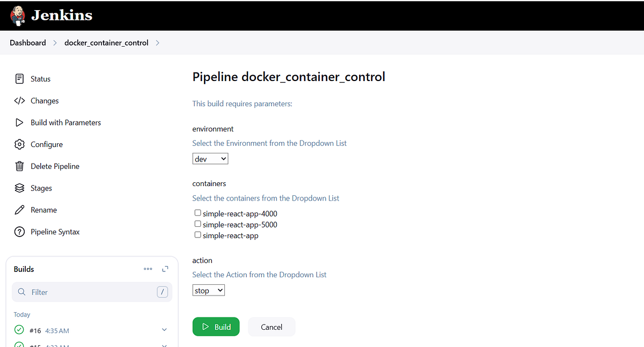Enable the simple-react-app-5000 checkbox

tap(197, 224)
